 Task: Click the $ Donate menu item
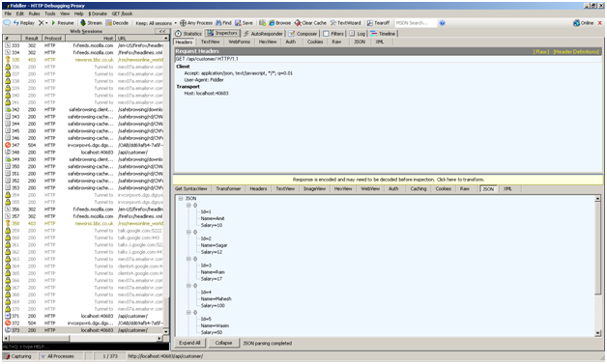(x=98, y=14)
